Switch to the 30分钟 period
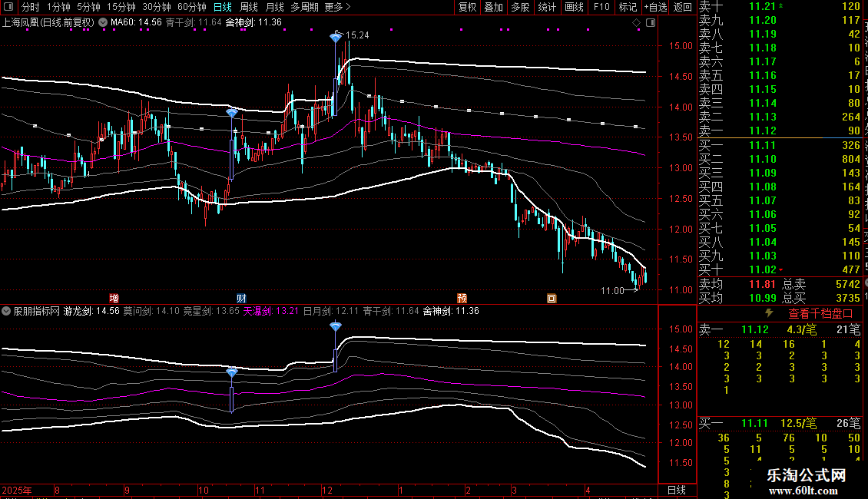This screenshot has width=868, height=499. 156,7
